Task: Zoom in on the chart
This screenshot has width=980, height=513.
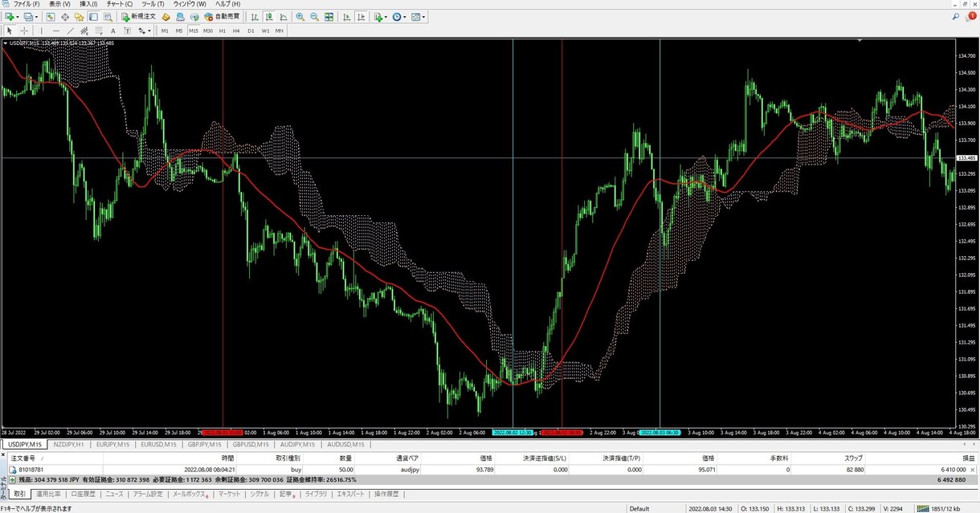Action: (300, 16)
